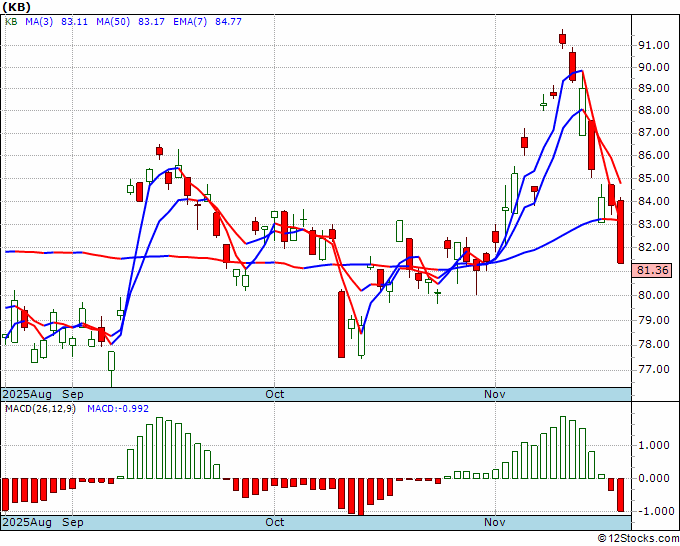Click Sep label on MACD axis
680x546 pixels.
click(x=73, y=522)
